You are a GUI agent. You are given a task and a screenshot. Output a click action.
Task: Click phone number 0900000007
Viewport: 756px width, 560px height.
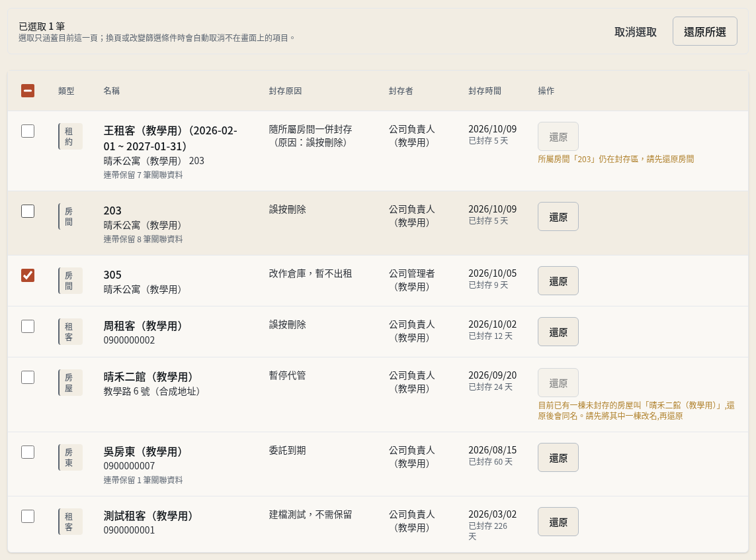point(129,467)
